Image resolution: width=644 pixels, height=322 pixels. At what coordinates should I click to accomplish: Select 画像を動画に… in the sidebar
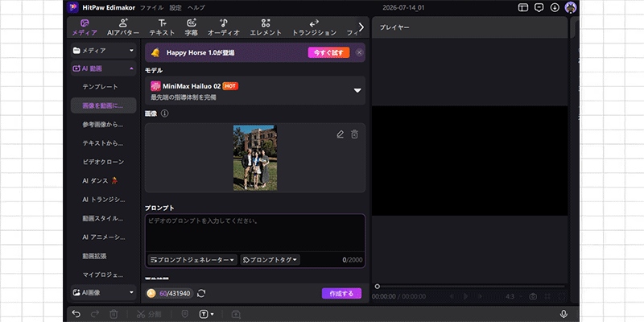pos(104,105)
